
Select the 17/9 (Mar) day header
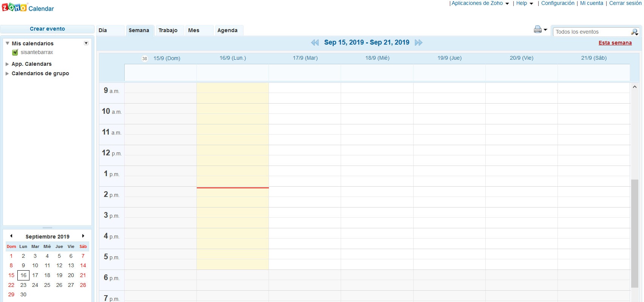point(305,58)
